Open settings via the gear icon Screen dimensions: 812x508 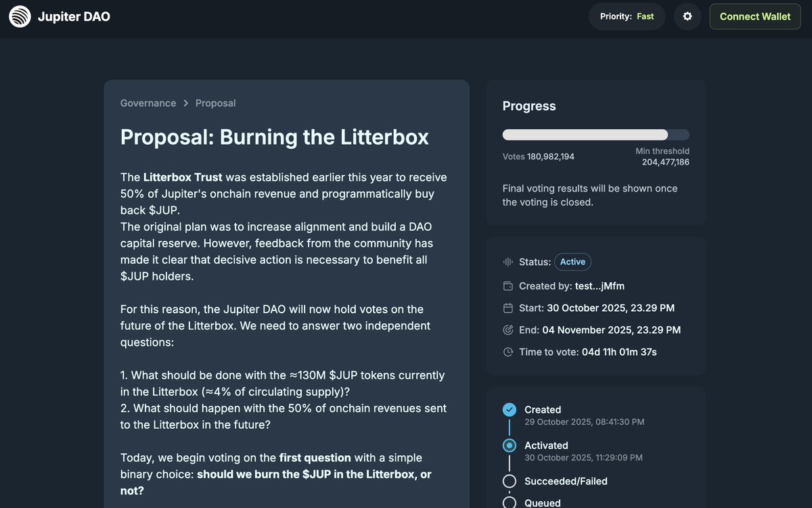pos(687,16)
